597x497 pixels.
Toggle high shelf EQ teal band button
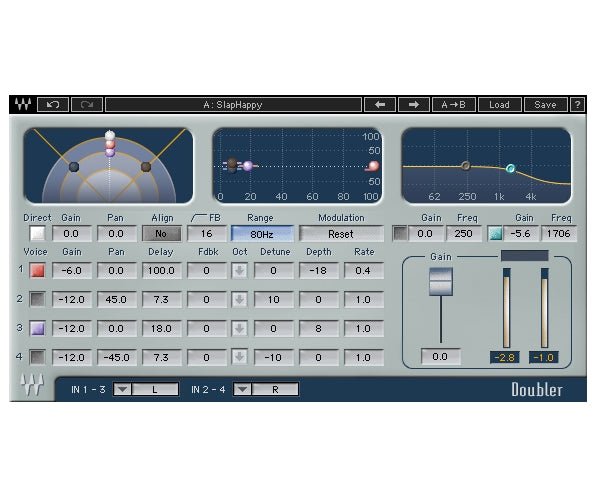(495, 233)
